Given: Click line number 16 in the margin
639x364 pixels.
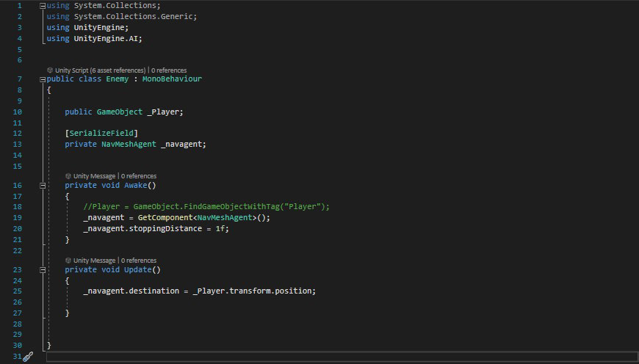Looking at the screenshot, I should click(x=17, y=185).
